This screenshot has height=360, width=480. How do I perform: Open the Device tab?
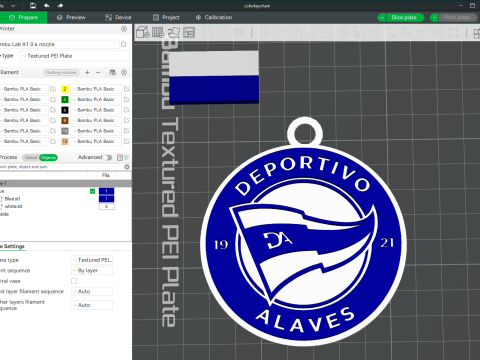tap(118, 17)
